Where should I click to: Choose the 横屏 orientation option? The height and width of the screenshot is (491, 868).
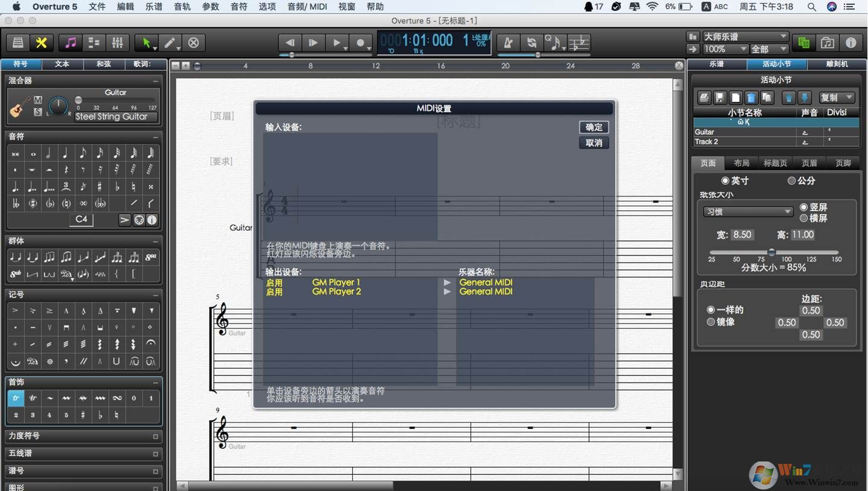(804, 218)
